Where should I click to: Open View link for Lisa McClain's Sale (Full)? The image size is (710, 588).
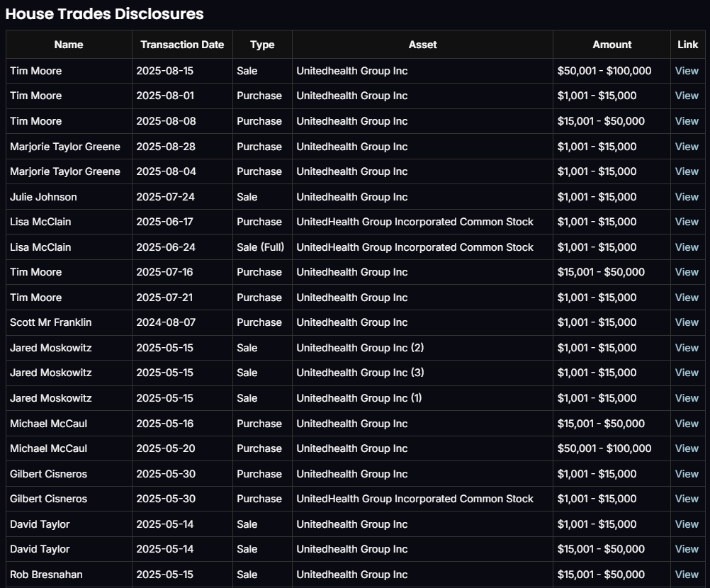tap(687, 247)
